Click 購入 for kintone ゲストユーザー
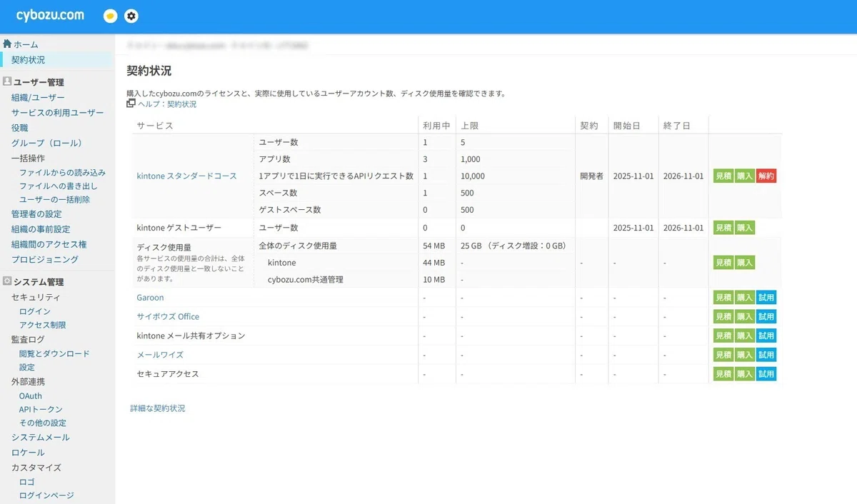The width and height of the screenshot is (857, 504). [x=745, y=228]
